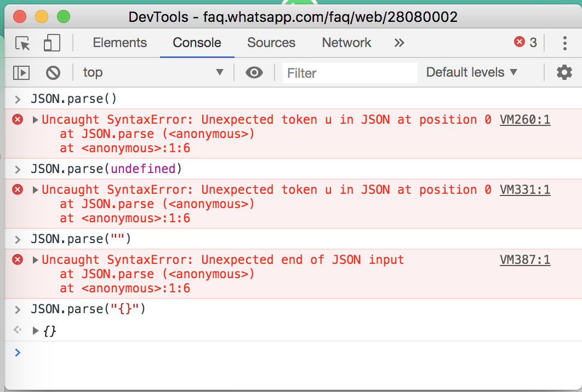The width and height of the screenshot is (582, 392).
Task: Switch to the Elements tab
Action: coord(119,43)
